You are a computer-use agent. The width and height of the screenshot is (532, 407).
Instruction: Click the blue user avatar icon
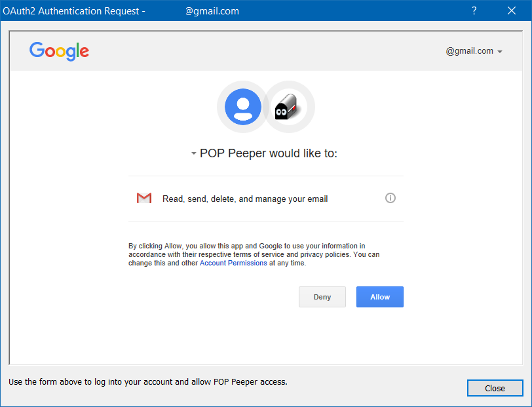coord(243,107)
